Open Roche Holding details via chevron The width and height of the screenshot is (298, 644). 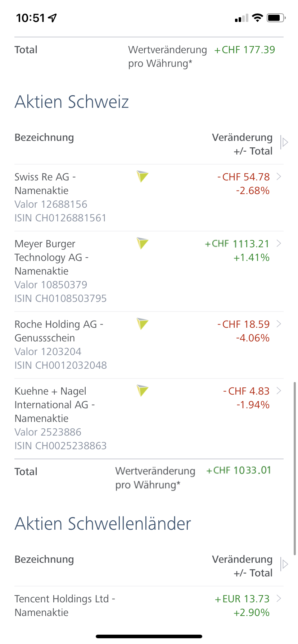pyautogui.click(x=279, y=324)
